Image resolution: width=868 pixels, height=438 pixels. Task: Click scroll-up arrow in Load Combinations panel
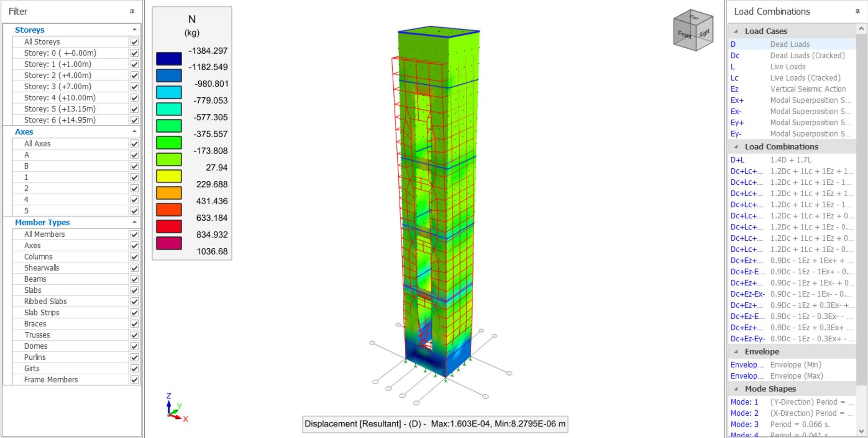click(x=861, y=29)
